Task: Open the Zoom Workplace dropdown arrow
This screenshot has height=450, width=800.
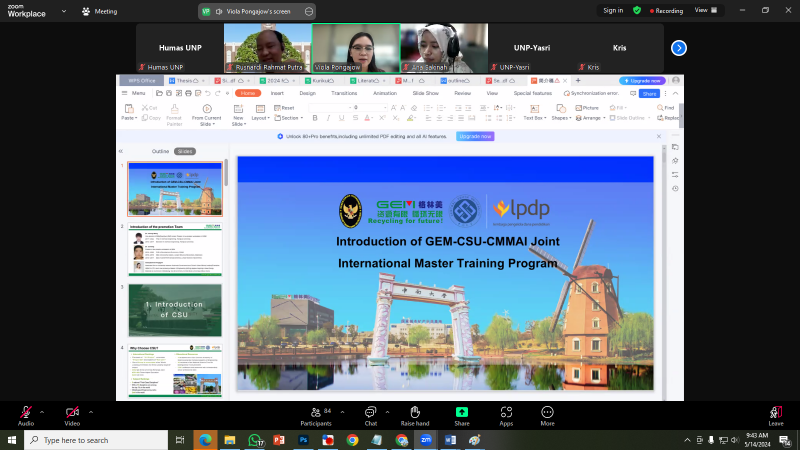Action: point(64,11)
